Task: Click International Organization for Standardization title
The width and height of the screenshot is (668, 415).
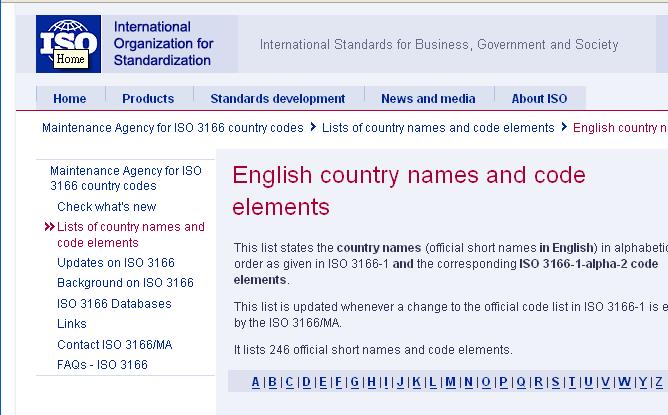Action: coord(163,43)
